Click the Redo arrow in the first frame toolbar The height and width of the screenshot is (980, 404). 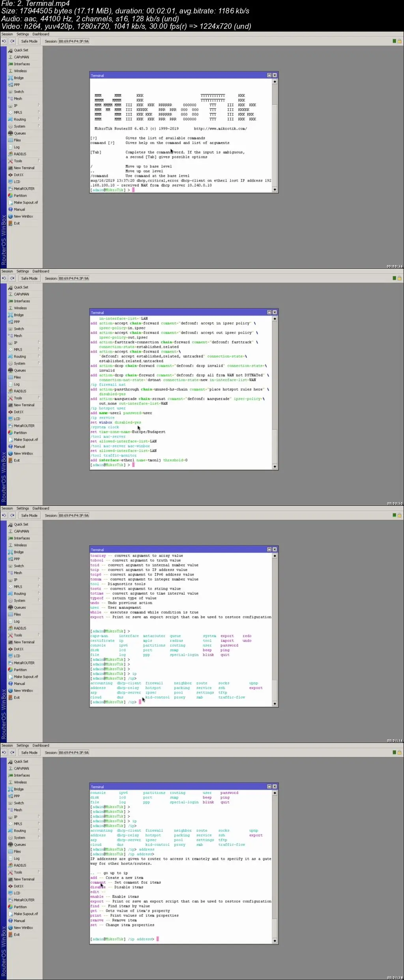[x=12, y=41]
